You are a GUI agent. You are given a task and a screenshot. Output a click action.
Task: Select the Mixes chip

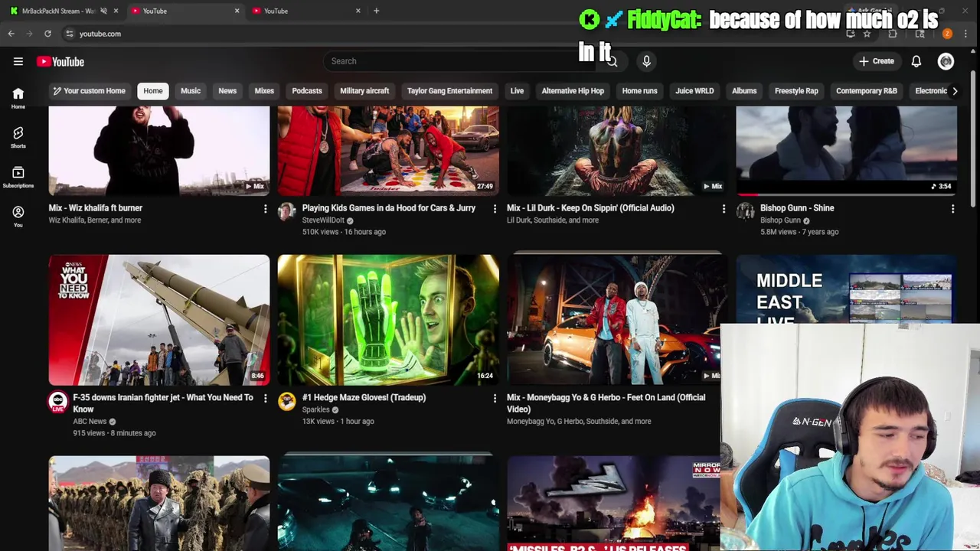264,91
